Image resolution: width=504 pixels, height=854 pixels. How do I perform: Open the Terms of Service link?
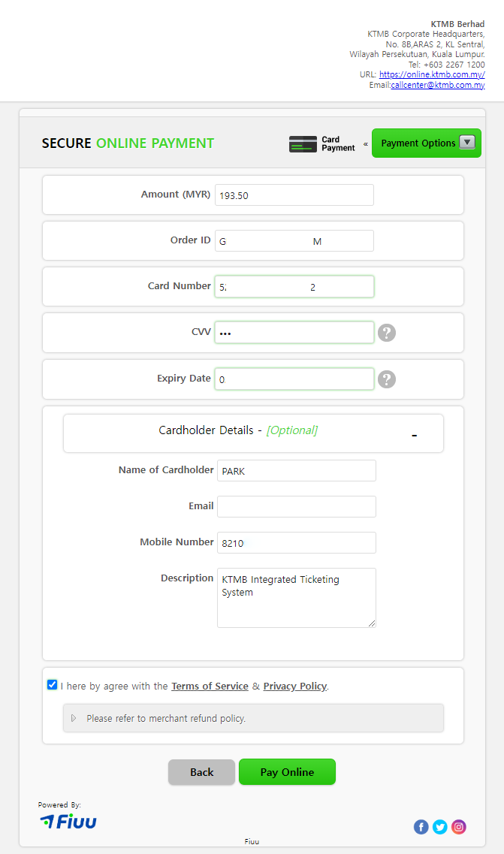point(210,687)
